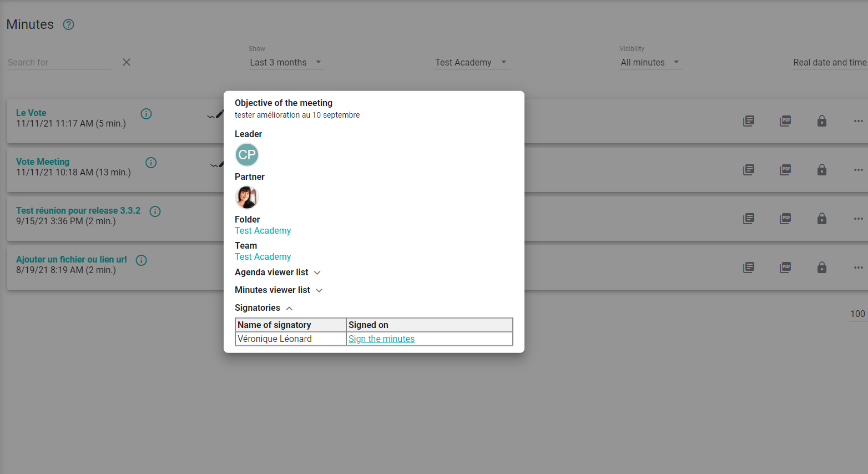
Task: Open the more options menu for Ajouter un fichier row
Action: pyautogui.click(x=859, y=268)
